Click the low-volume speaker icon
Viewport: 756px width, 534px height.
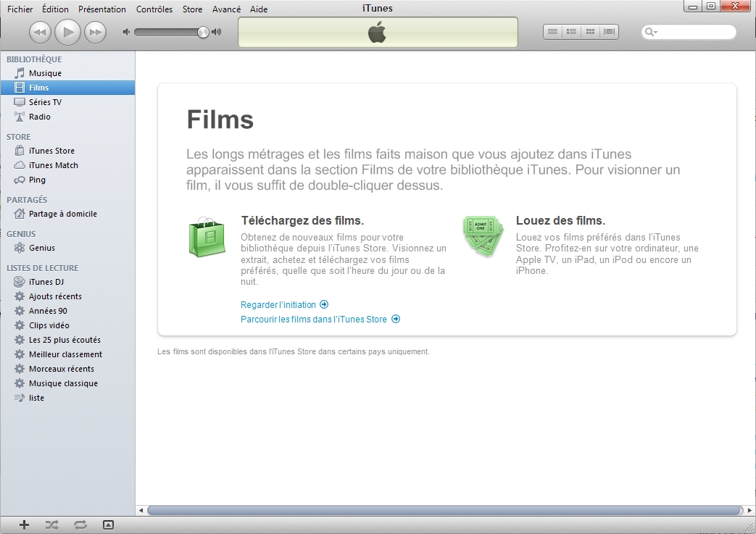tap(126, 32)
